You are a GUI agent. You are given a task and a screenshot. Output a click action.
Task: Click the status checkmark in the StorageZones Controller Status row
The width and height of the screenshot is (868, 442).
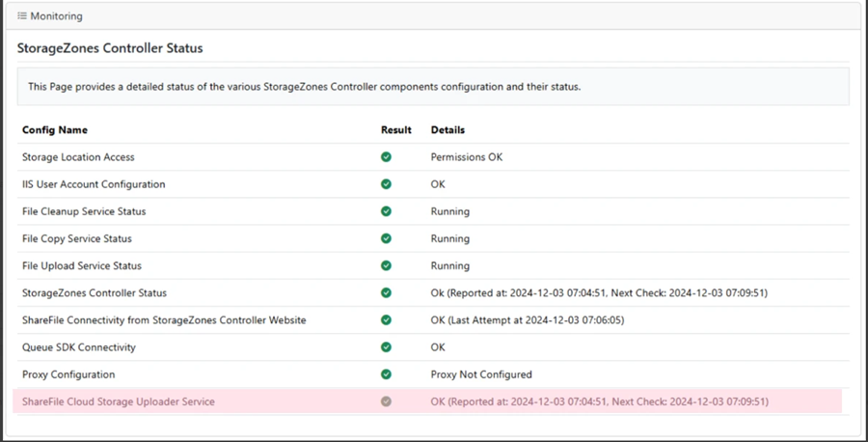[386, 292]
